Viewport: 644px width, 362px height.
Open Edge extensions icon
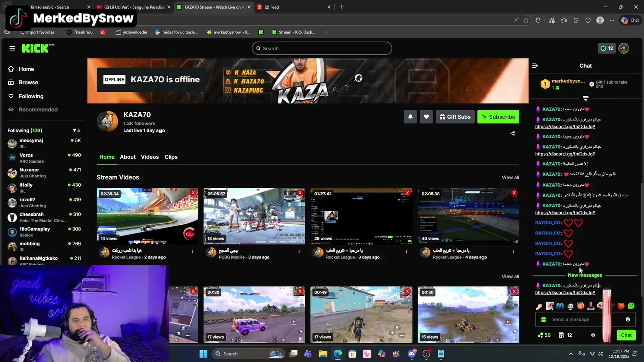coord(538,20)
